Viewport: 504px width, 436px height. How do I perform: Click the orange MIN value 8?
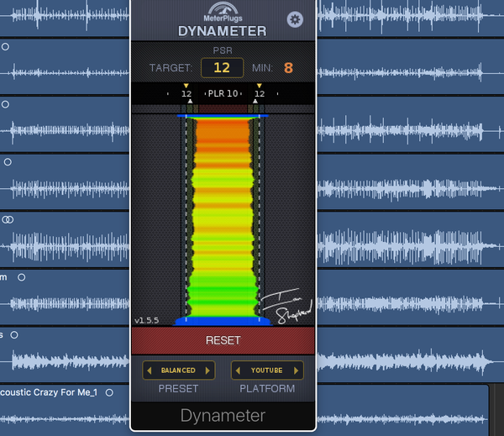[288, 68]
